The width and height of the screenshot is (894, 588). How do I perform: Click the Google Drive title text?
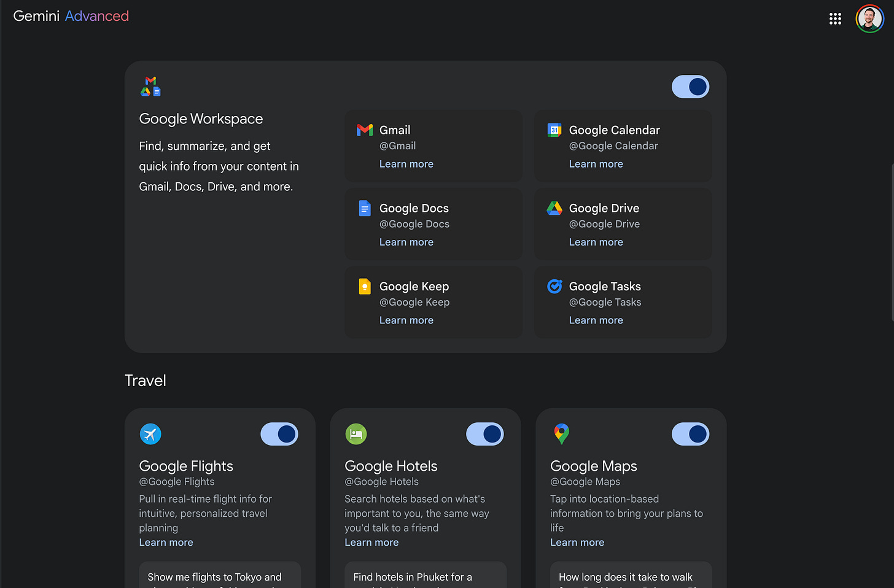604,208
